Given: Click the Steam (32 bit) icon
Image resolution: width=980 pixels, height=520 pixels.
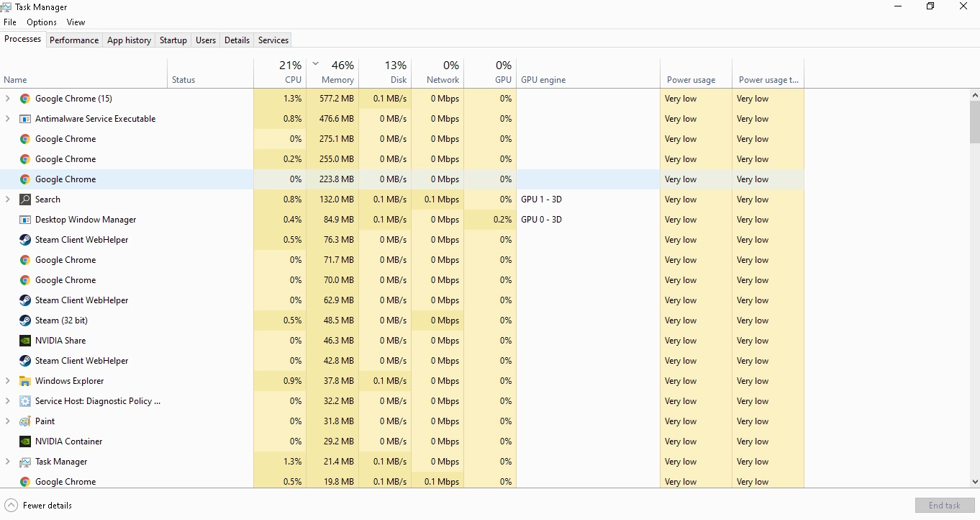Looking at the screenshot, I should click(25, 320).
